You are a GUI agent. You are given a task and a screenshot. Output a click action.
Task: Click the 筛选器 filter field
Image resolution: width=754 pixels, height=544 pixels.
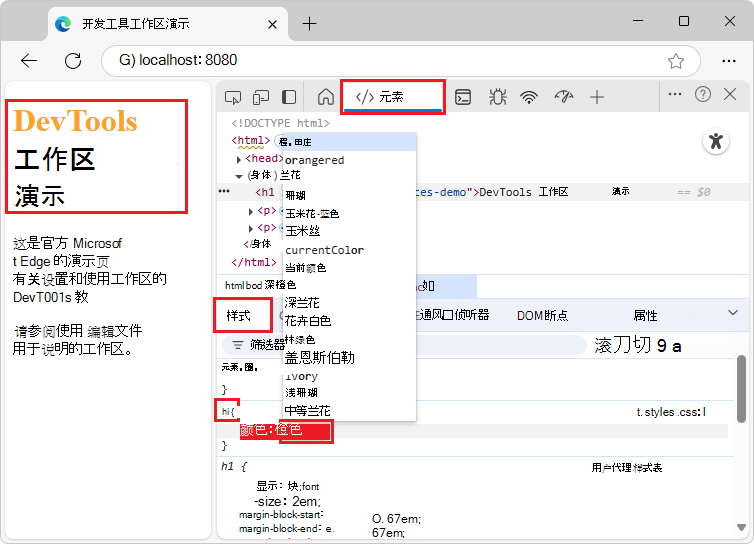[404, 345]
